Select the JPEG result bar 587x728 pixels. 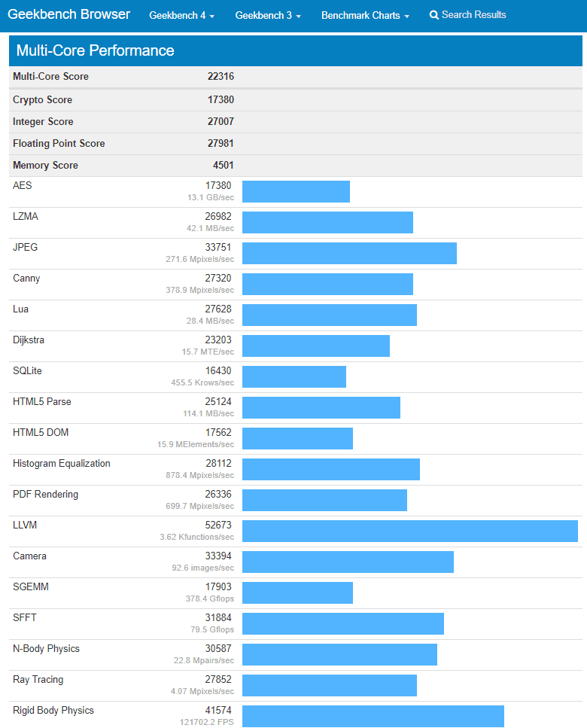(350, 253)
